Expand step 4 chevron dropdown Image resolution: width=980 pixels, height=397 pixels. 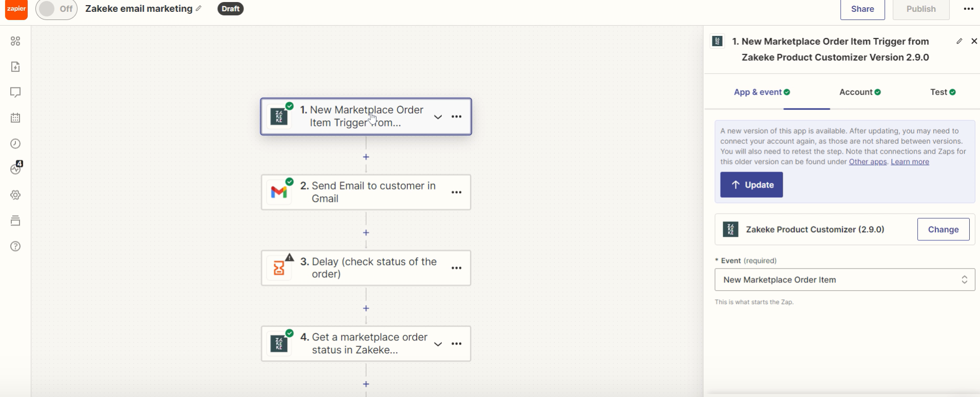click(x=438, y=344)
